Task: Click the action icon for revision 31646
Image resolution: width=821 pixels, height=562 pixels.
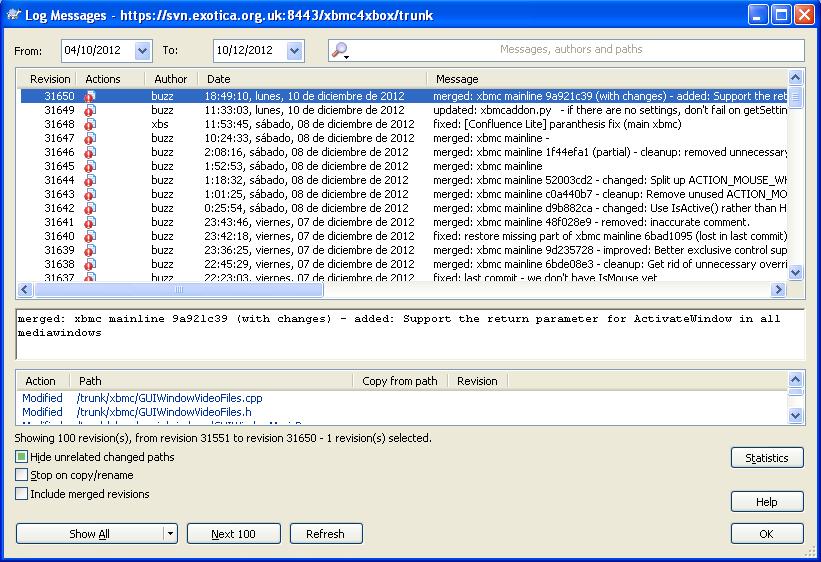Action: (x=90, y=152)
